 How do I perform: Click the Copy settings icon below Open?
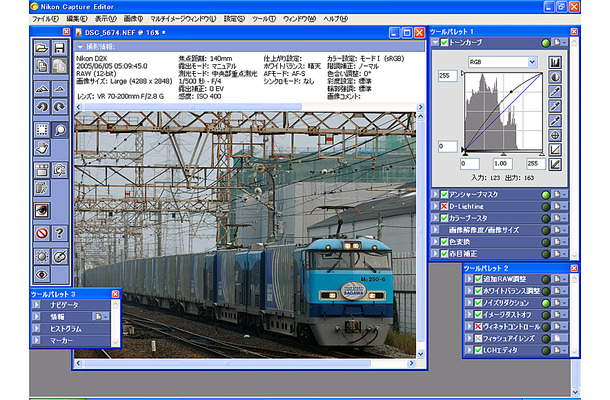(x=42, y=66)
